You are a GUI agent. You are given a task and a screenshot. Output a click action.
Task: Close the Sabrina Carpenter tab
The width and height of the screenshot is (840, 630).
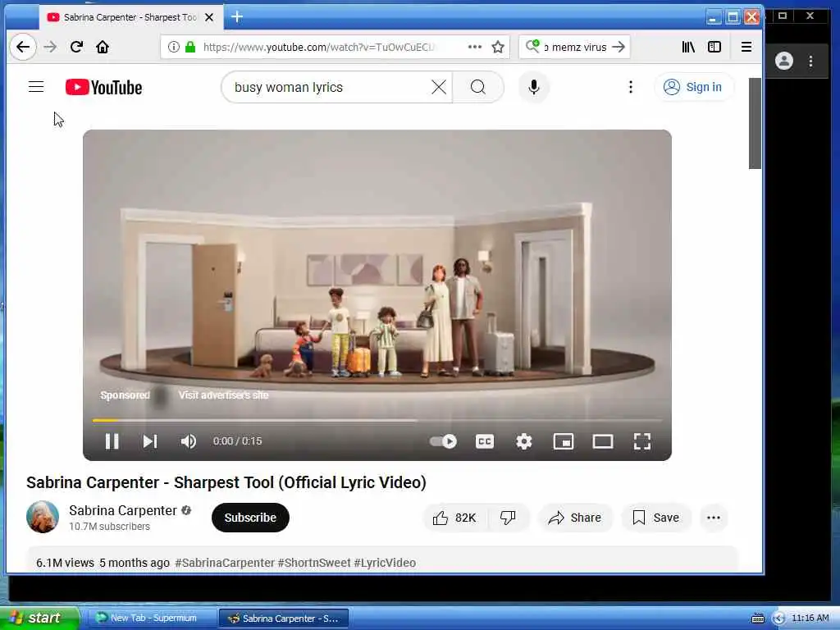coord(209,17)
